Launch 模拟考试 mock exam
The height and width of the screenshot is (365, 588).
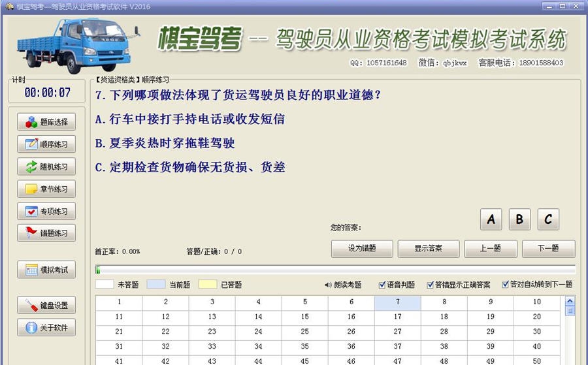click(46, 270)
